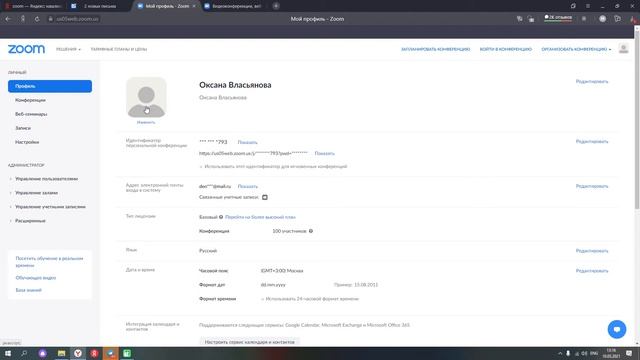Screen dimensions: 640x360
Task: Go back in the browser
Action: point(8,19)
